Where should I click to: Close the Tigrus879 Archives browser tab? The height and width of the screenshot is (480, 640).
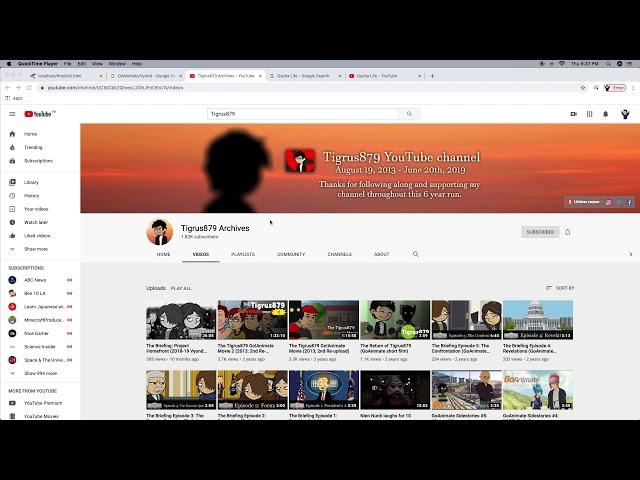tap(260, 76)
